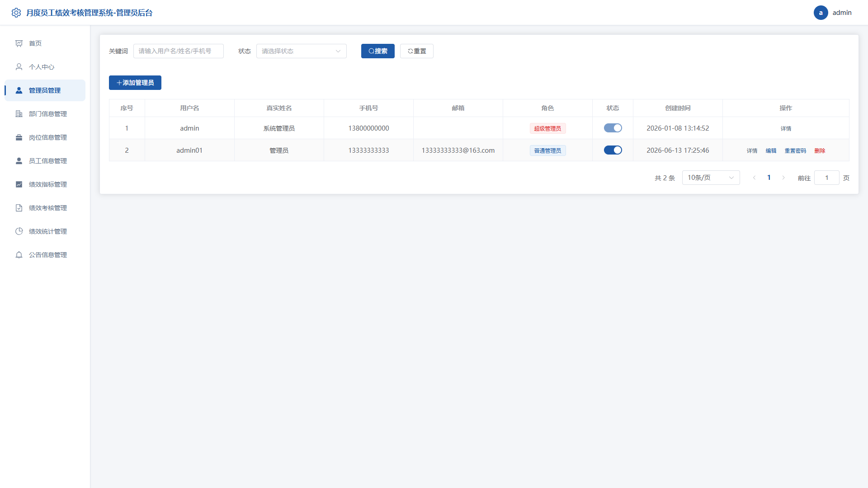Click the 岗位信息管理 briefcase icon
This screenshot has width=868, height=488.
click(x=19, y=137)
